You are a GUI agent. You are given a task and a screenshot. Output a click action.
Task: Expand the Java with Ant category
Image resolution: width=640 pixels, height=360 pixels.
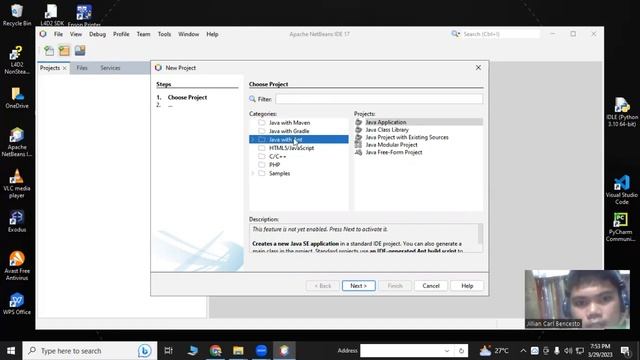point(253,140)
